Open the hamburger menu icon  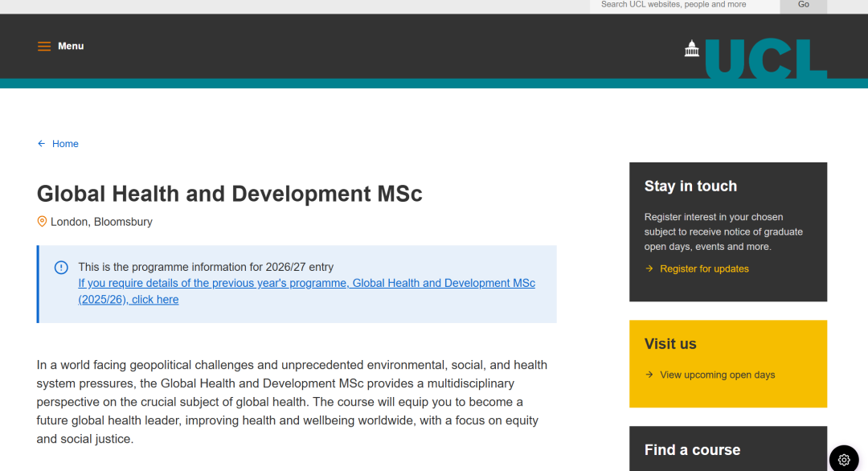(x=44, y=47)
